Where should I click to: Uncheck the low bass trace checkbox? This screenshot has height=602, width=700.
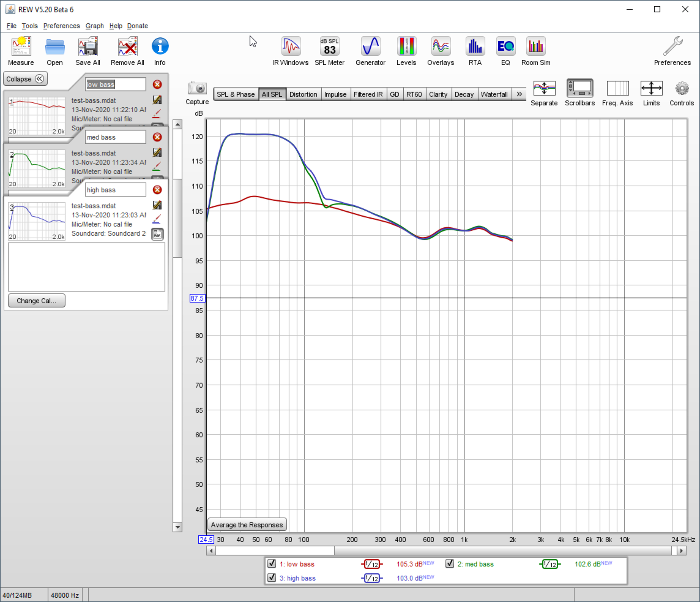(272, 564)
